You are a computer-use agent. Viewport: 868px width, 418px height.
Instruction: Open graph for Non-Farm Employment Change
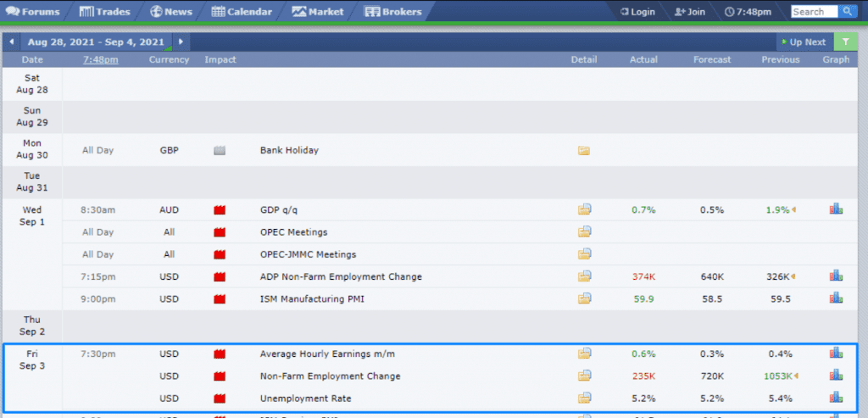point(836,376)
